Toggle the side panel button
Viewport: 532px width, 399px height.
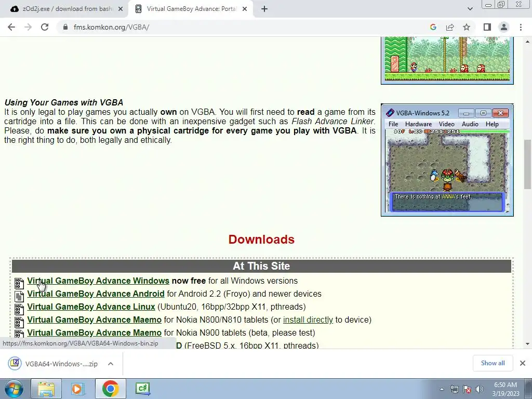click(x=487, y=27)
